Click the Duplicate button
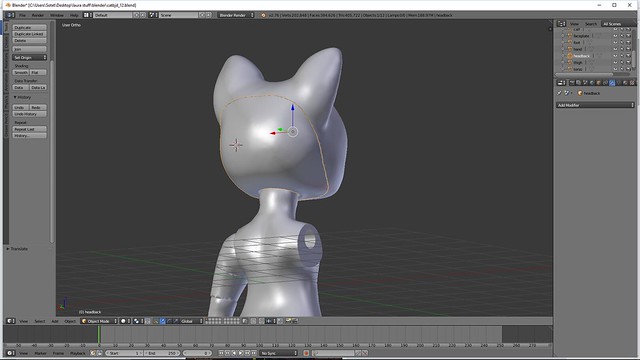This screenshot has height=360, width=640. (29, 27)
